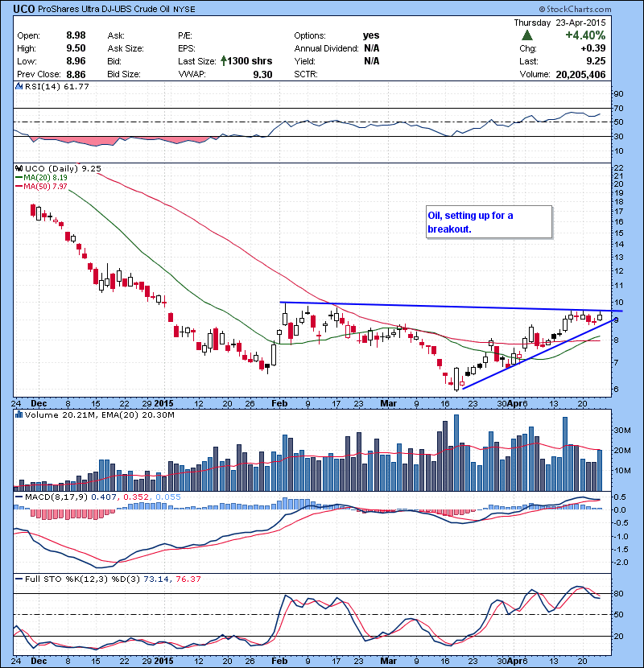
Task: Click the Volume value 20,205,406
Action: (x=580, y=74)
